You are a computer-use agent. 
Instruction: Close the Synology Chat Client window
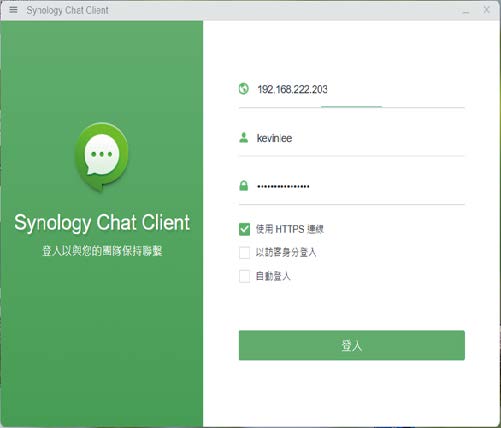click(486, 10)
